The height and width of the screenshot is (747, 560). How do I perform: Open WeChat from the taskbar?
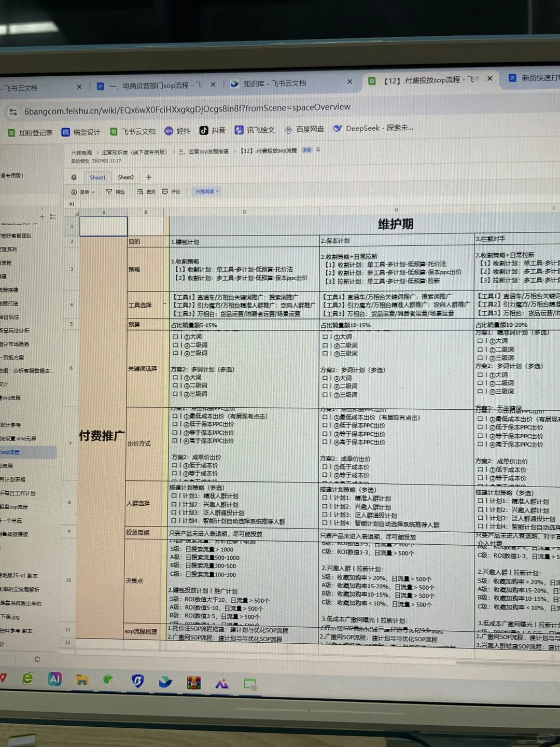109,680
